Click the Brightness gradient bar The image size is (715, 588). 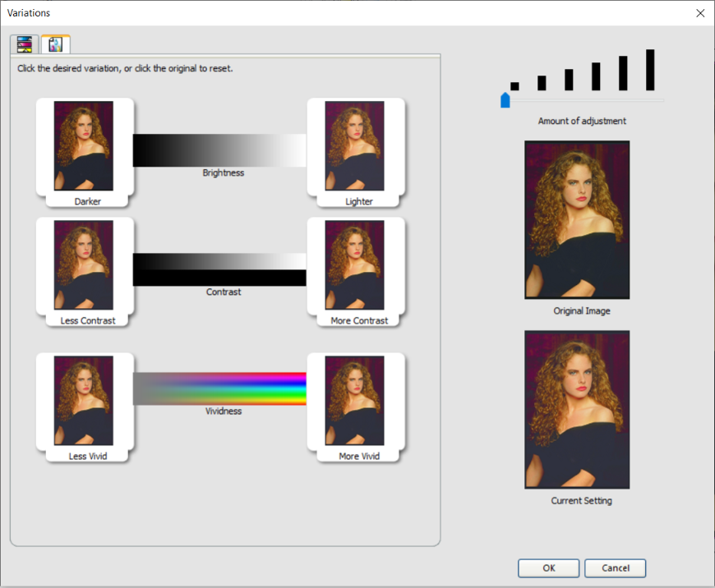(219, 150)
